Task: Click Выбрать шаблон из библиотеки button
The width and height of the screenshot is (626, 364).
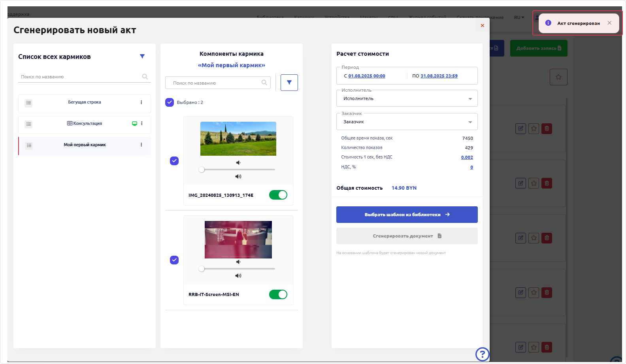Action: 407,215
